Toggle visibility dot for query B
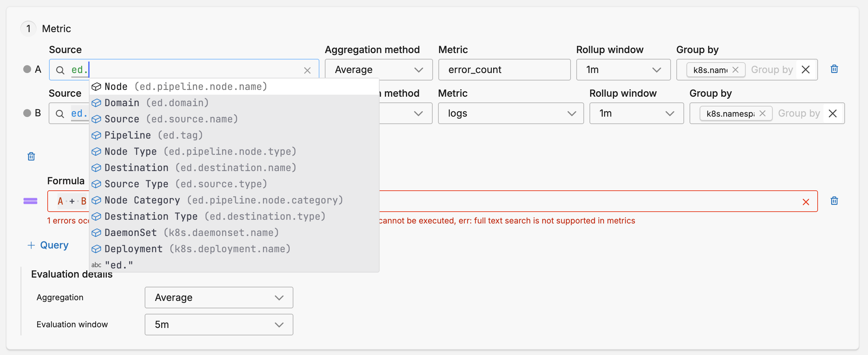This screenshot has width=868, height=355. click(x=27, y=113)
